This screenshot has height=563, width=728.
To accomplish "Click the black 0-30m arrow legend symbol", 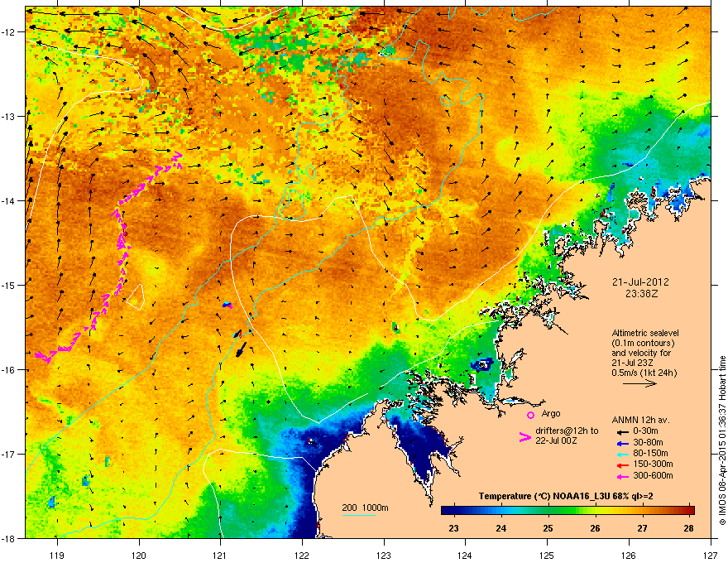I will (x=621, y=431).
